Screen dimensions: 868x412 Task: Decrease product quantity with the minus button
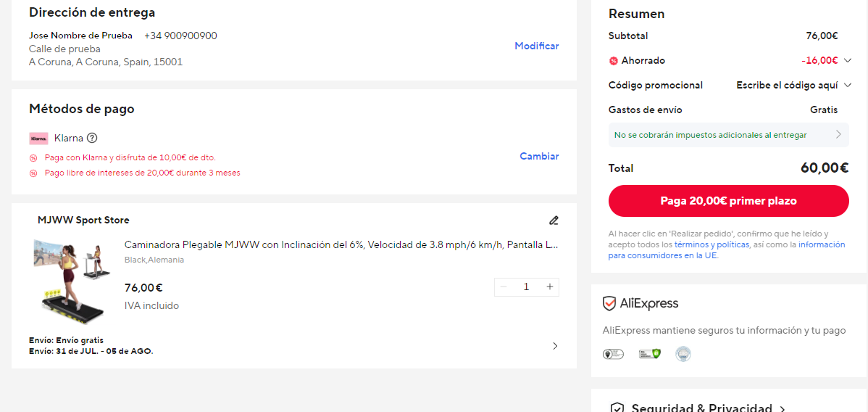pyautogui.click(x=504, y=287)
